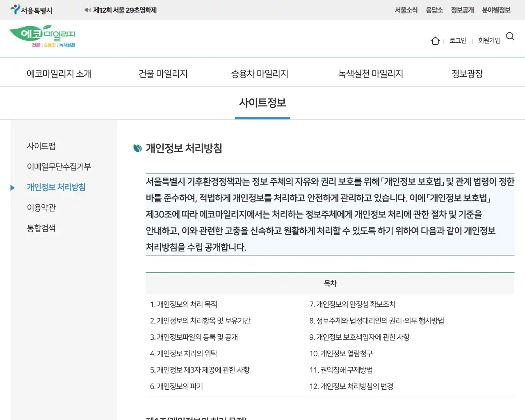Click the 목차 table header
This screenshot has width=525, height=420.
(330, 283)
